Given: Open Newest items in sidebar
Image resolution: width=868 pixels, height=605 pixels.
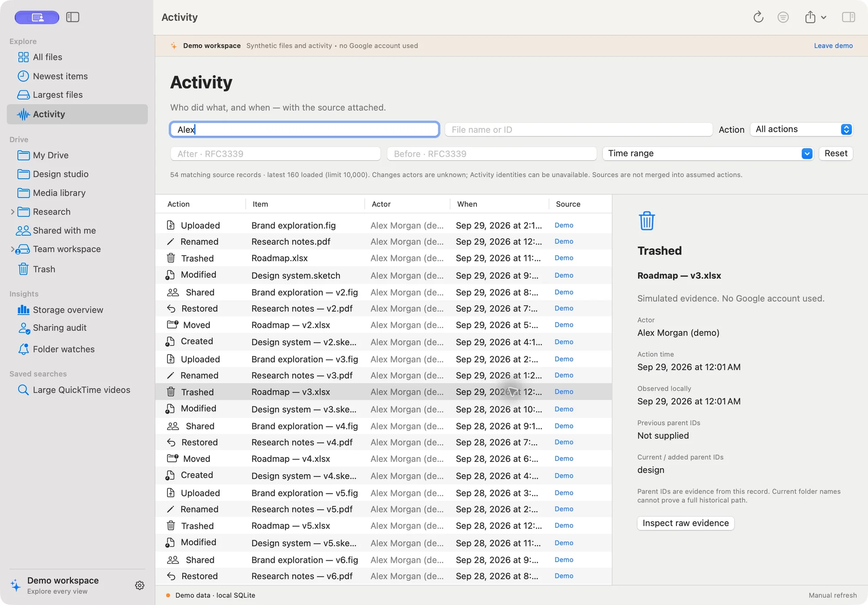Looking at the screenshot, I should (x=60, y=76).
